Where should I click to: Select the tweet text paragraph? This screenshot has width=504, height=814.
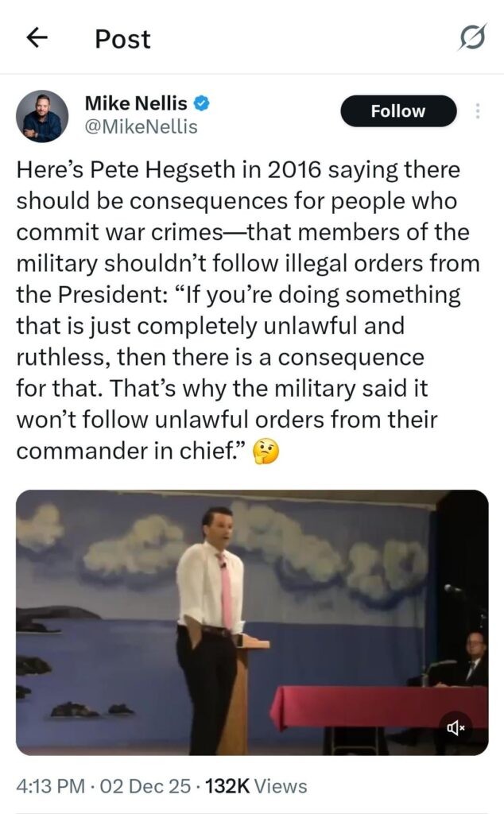pos(248,310)
